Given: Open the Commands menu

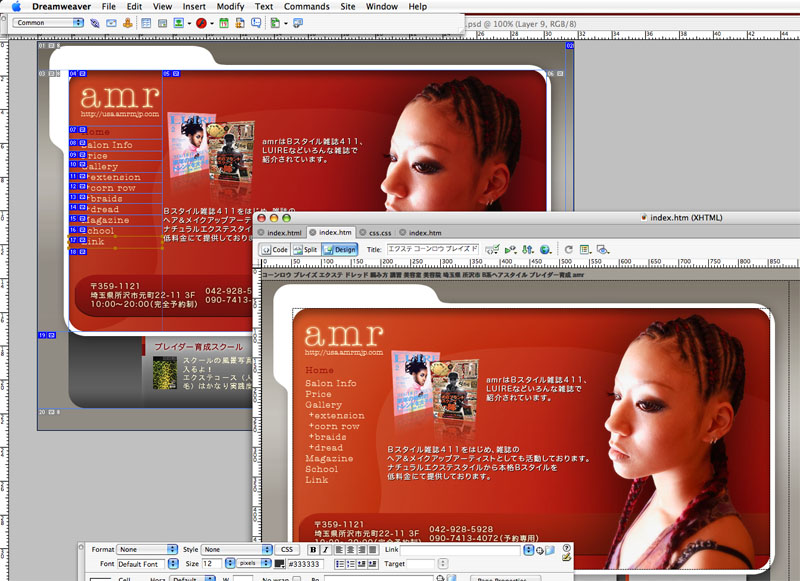Looking at the screenshot, I should coord(307,7).
